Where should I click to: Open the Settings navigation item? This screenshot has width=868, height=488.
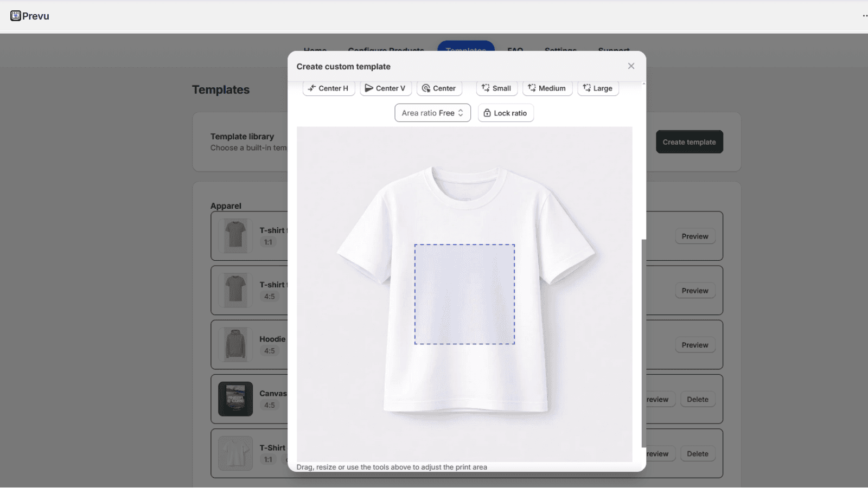click(x=560, y=50)
